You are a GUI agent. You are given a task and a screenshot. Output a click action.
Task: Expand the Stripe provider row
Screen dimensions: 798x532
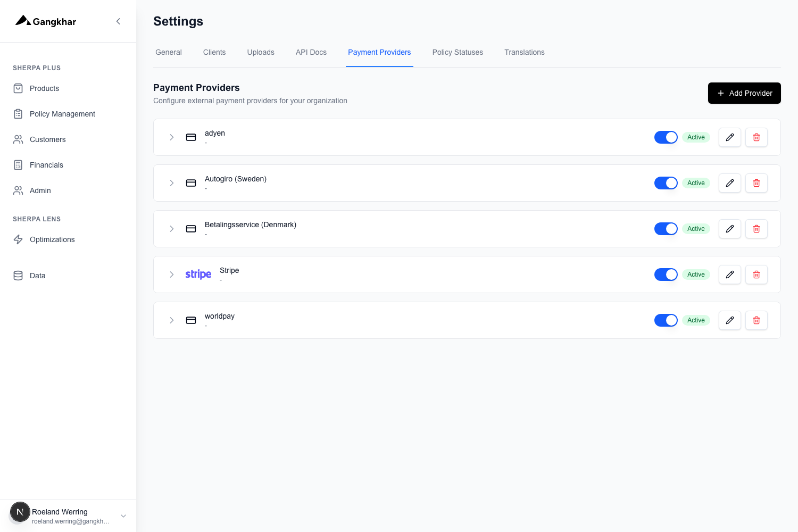172,275
